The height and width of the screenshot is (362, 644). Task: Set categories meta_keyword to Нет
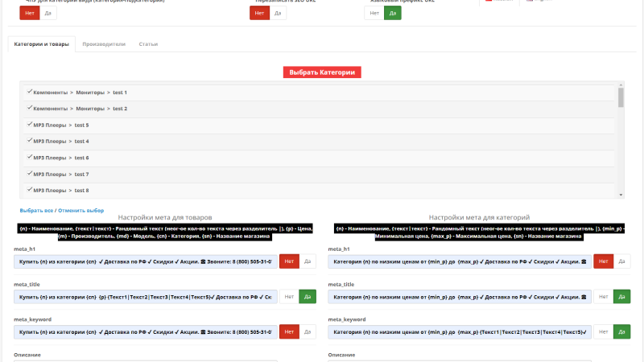603,332
